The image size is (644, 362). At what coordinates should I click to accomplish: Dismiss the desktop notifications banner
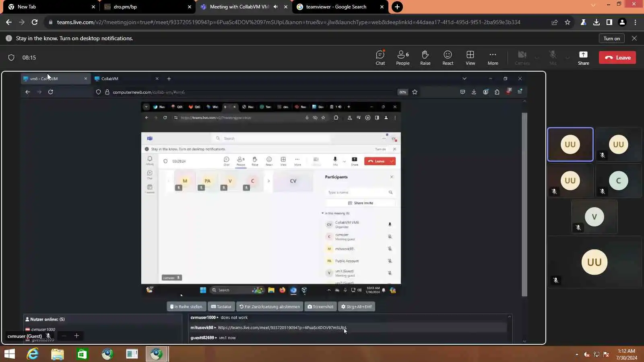634,38
